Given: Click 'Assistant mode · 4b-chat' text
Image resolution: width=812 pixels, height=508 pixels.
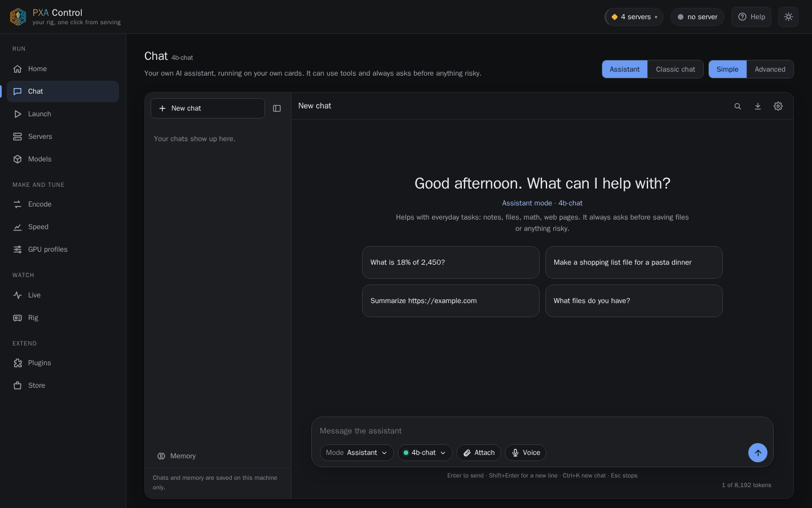Looking at the screenshot, I should 542,203.
